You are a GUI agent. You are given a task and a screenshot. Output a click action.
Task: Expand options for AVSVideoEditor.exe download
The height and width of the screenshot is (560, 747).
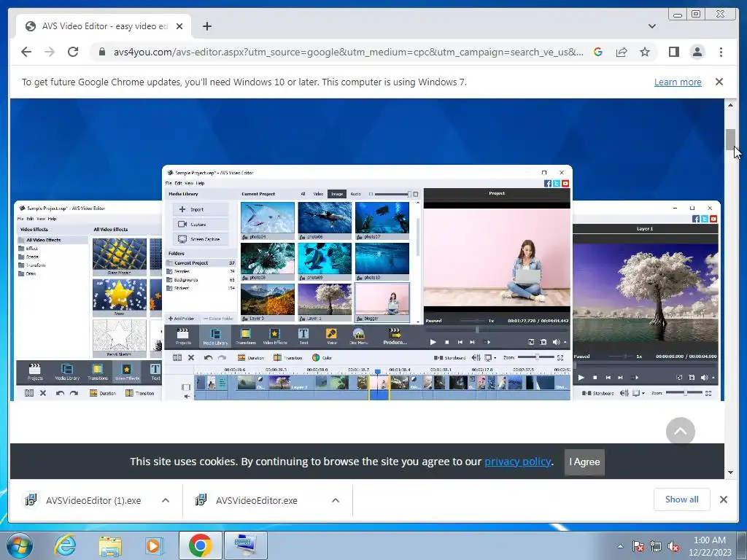pyautogui.click(x=336, y=500)
